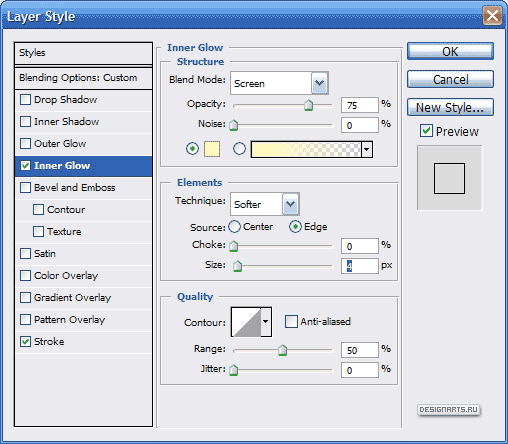Open the Styles panel entry
Viewport: 508px width, 444px height.
pos(83,53)
